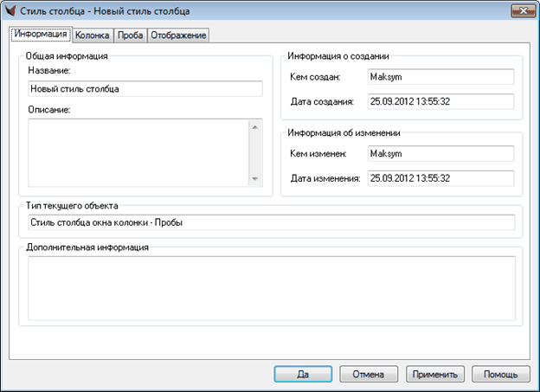The image size is (540, 392).
Task: Click the Дата изменения field
Action: pyautogui.click(x=440, y=178)
